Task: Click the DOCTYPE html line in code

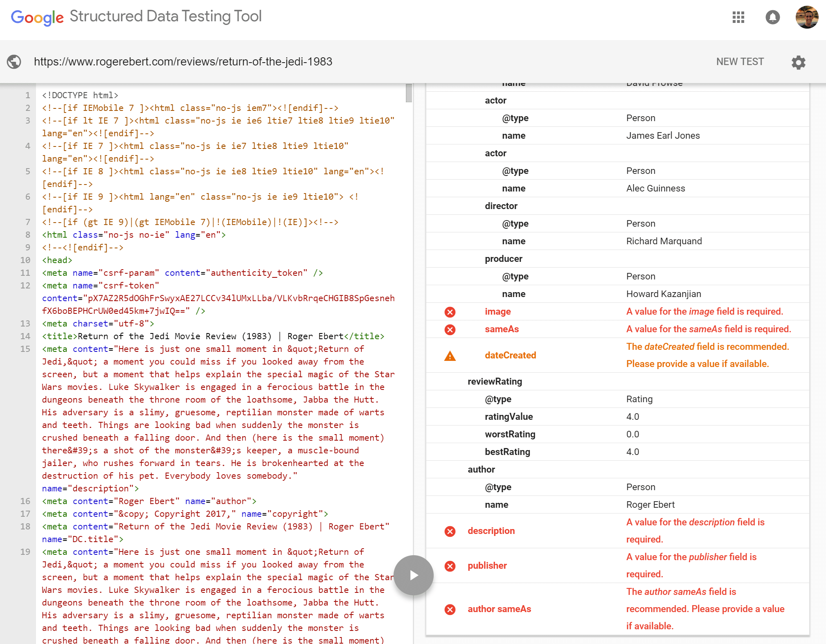Action: click(80, 95)
